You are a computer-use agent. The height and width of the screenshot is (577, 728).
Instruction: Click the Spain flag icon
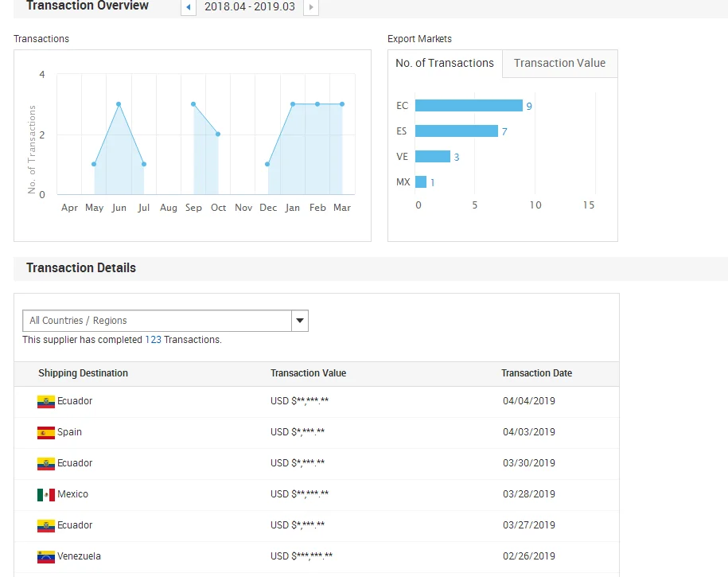[x=46, y=433]
